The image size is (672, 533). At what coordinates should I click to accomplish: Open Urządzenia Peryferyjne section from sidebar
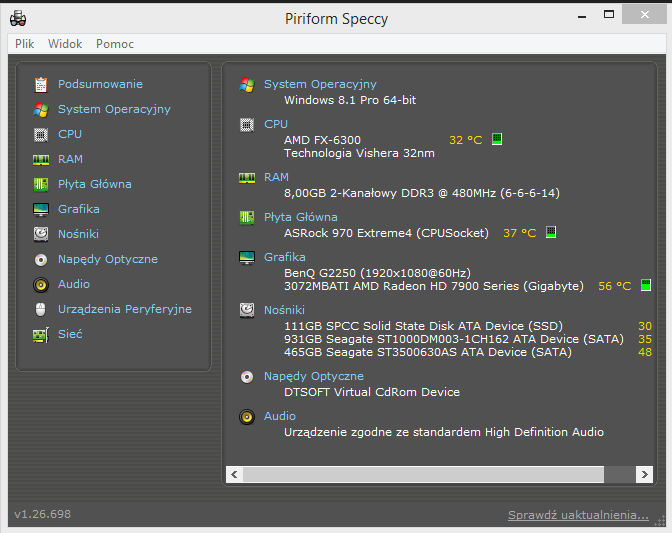[125, 309]
